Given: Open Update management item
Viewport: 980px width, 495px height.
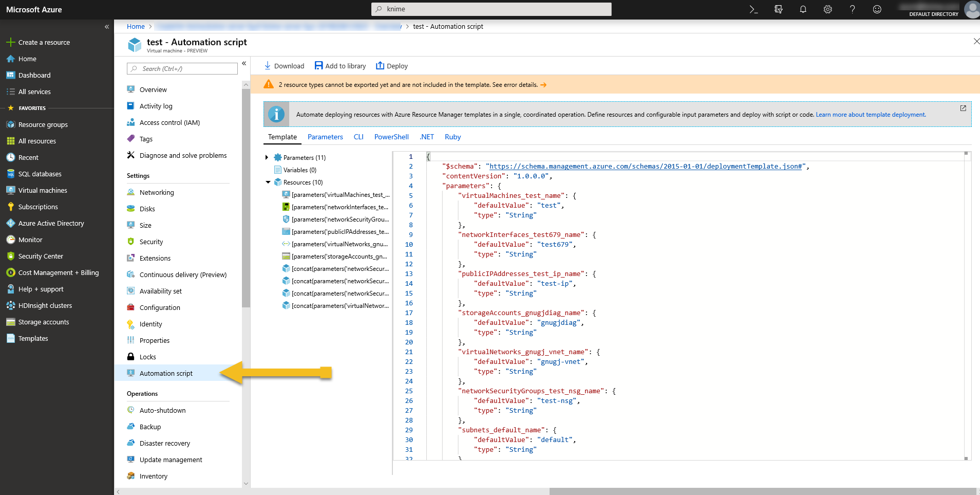Looking at the screenshot, I should pyautogui.click(x=171, y=460).
